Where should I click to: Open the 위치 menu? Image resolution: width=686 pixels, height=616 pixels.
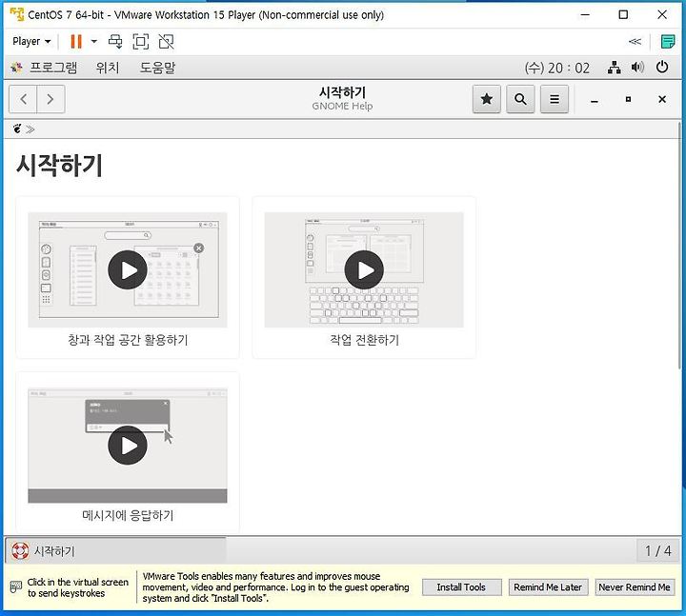point(107,68)
